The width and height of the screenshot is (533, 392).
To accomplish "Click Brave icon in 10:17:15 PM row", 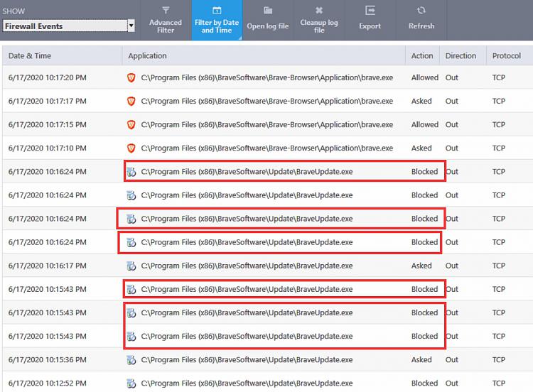I will [131, 125].
